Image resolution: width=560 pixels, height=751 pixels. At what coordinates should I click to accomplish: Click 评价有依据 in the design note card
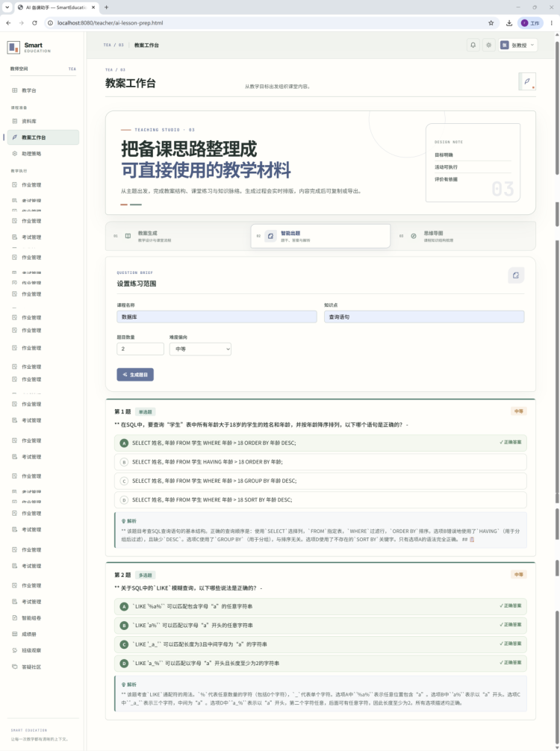[446, 179]
